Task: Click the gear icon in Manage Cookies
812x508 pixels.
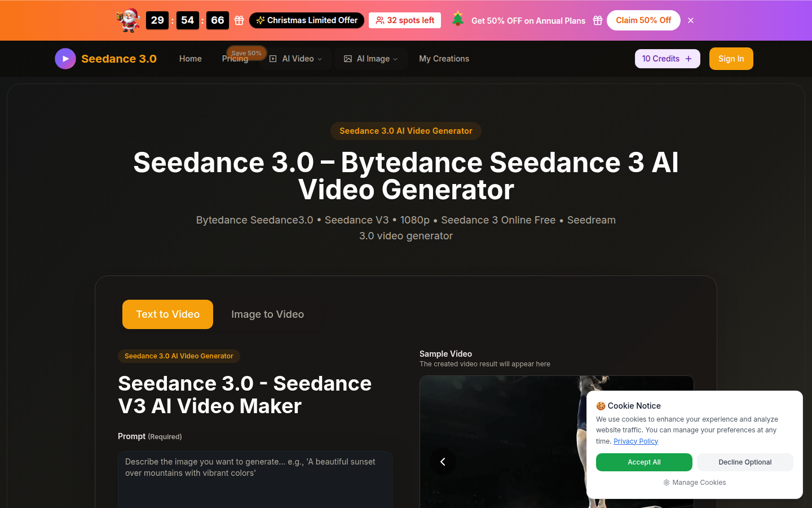Action: click(667, 483)
